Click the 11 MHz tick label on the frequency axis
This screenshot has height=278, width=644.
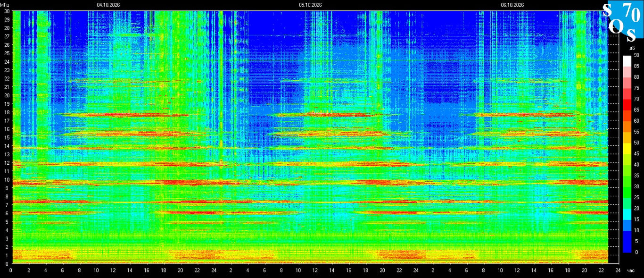coord(7,171)
